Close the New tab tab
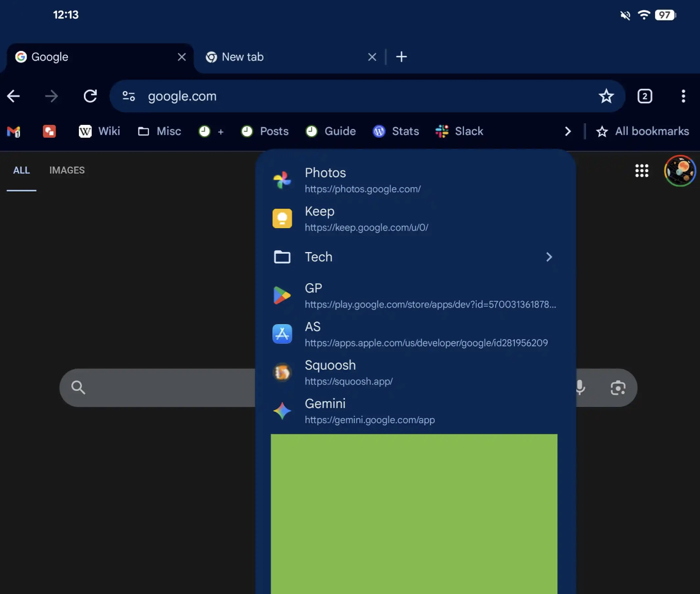Screen dimensions: 700x594 (372, 57)
